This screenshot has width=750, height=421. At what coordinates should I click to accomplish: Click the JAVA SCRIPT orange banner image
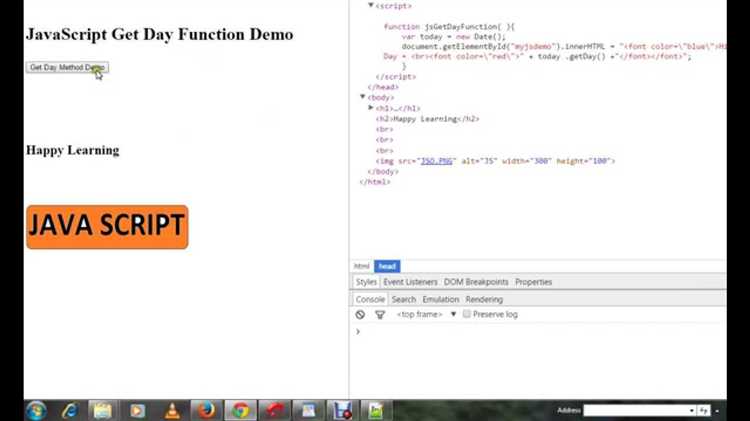click(107, 227)
